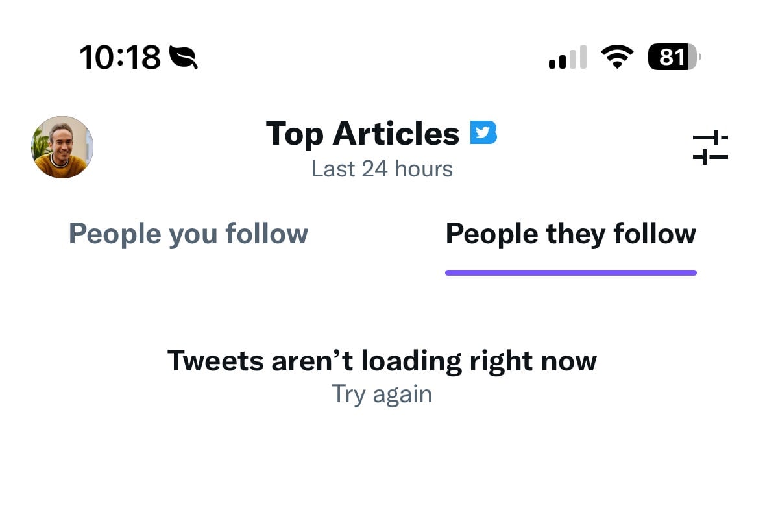Image resolution: width=765 pixels, height=532 pixels.
Task: Open the profile avatar menu
Action: 62,147
